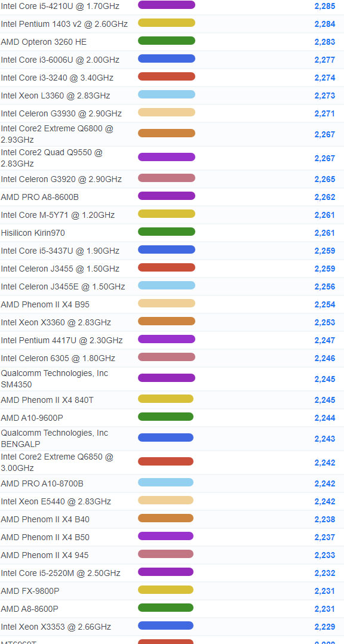Viewport: 344px width, 644px height.
Task: Open Intel Core i5-2520M @ 2.50GHz link
Action: [60, 573]
